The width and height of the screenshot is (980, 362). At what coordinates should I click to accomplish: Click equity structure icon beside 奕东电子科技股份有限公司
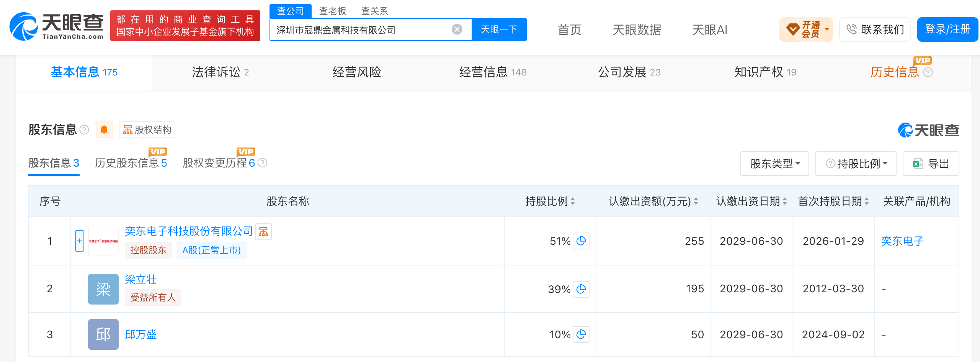pos(263,231)
